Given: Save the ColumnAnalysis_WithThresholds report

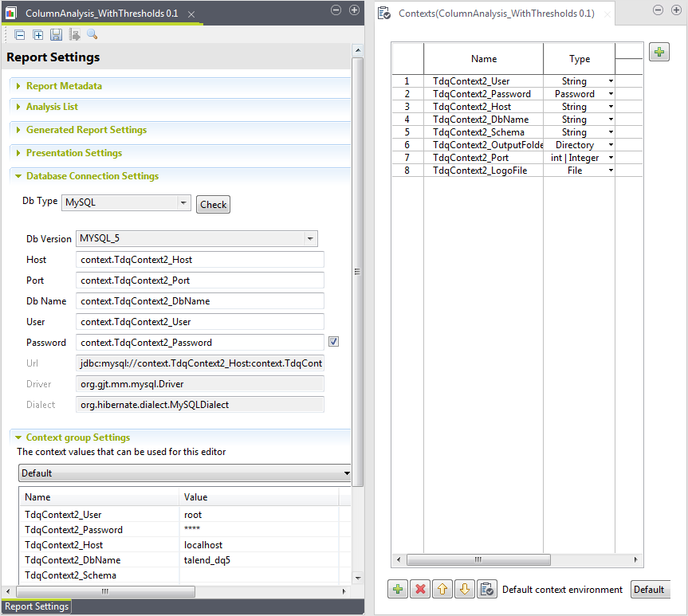Looking at the screenshot, I should pyautogui.click(x=55, y=35).
